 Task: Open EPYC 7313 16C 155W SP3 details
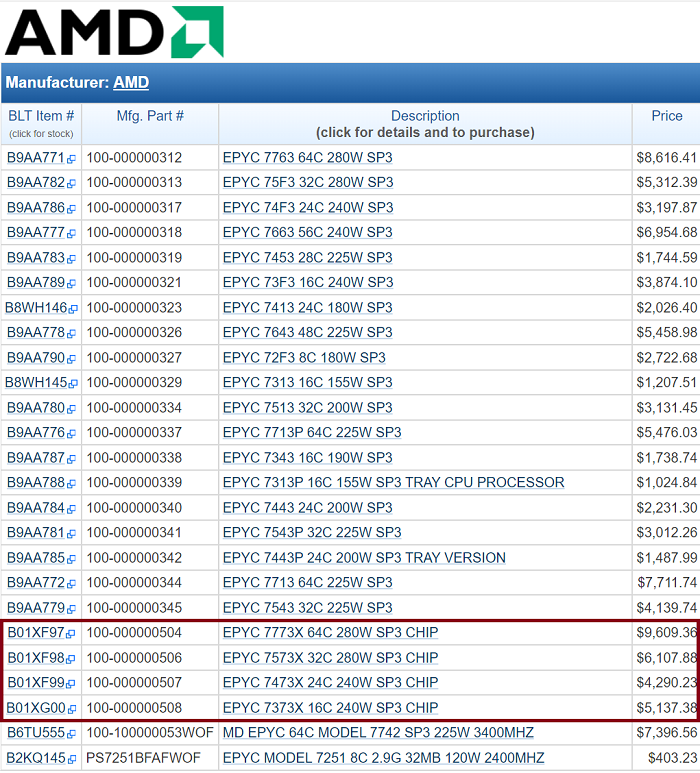tap(308, 382)
